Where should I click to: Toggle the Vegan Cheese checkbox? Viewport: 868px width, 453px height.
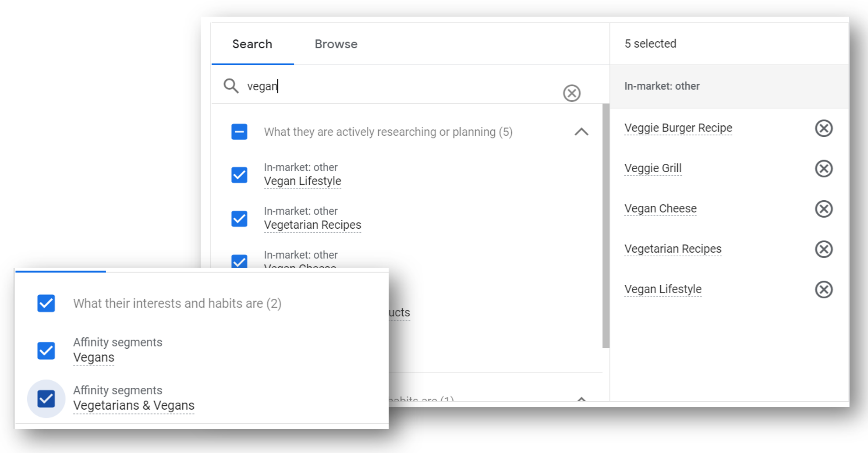239,262
